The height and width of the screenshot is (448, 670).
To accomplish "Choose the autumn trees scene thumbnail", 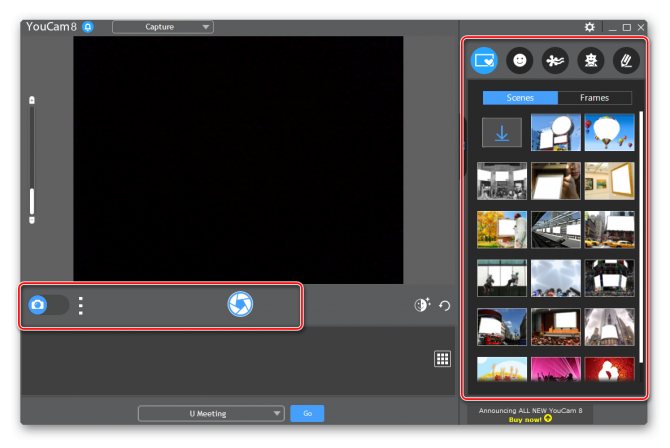I will point(502,230).
